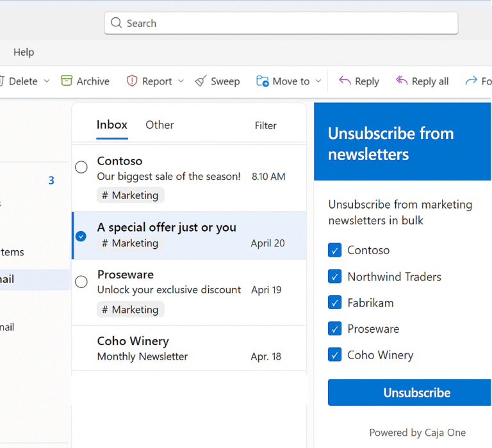The image size is (492, 448).
Task: Switch to the Other tab
Action: [160, 125]
